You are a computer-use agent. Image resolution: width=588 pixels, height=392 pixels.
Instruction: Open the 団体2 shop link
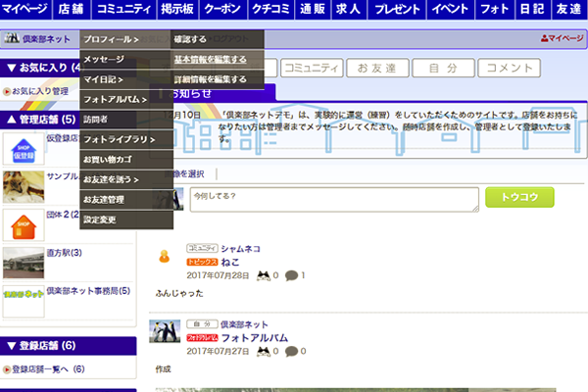(63, 215)
